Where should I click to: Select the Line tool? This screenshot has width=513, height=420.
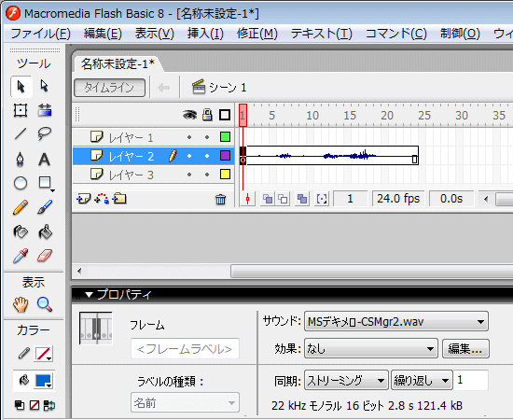[21, 133]
